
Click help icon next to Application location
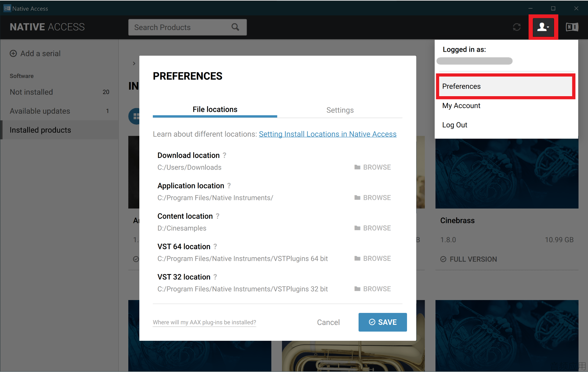[229, 186]
